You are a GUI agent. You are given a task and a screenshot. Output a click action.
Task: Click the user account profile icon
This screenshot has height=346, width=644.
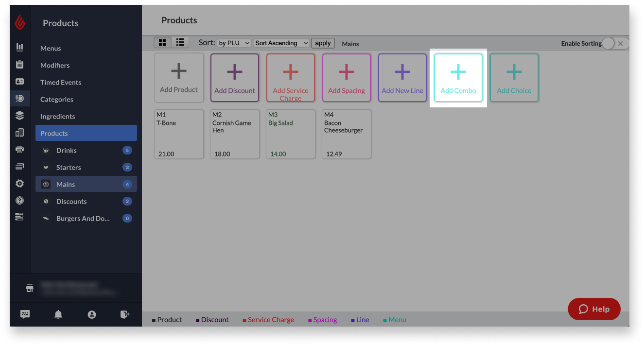(x=91, y=314)
